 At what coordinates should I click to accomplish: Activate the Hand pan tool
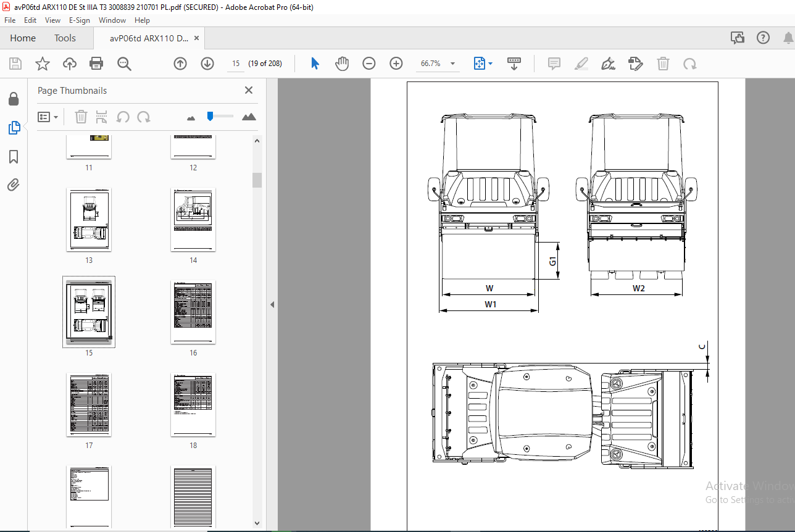pos(342,64)
